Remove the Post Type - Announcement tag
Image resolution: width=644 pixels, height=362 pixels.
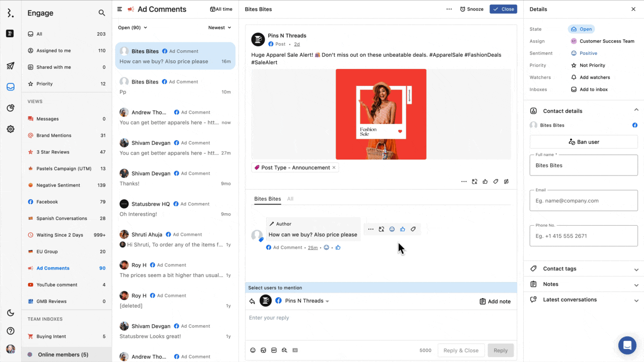point(334,167)
